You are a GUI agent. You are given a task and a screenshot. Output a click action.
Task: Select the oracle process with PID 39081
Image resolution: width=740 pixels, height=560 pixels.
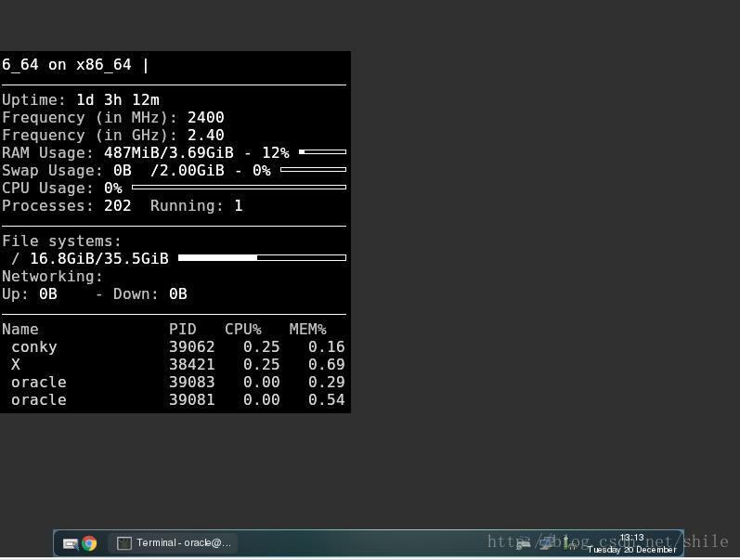[x=173, y=399]
